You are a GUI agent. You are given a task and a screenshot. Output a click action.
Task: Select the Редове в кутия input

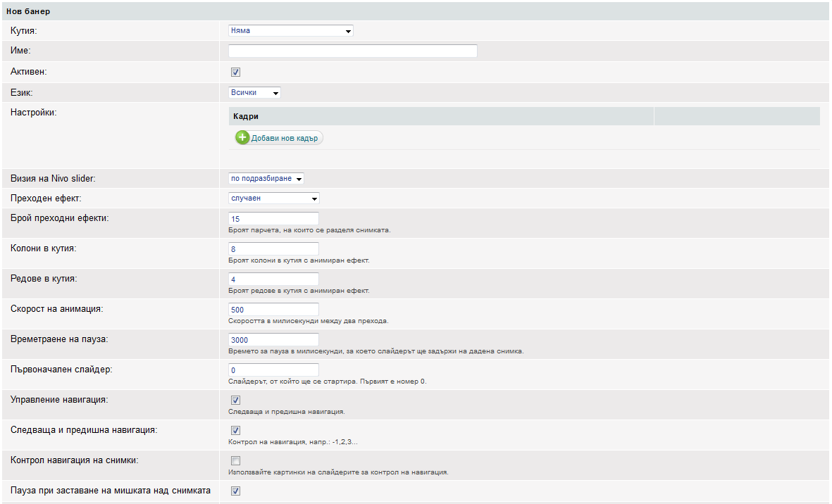tap(273, 279)
